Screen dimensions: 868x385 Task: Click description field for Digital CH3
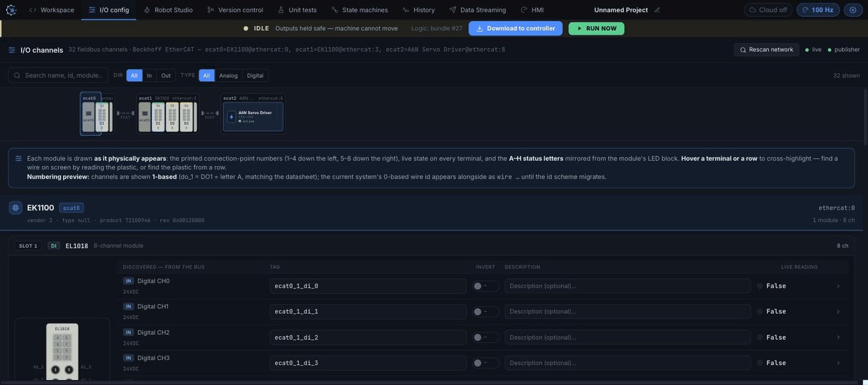click(627, 363)
